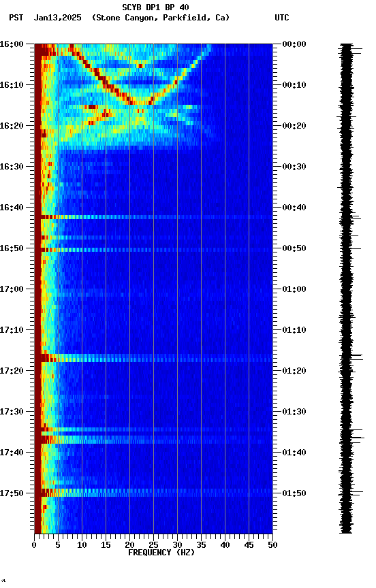
Task: Click the UTC time label '01:50'
Action: click(294, 493)
